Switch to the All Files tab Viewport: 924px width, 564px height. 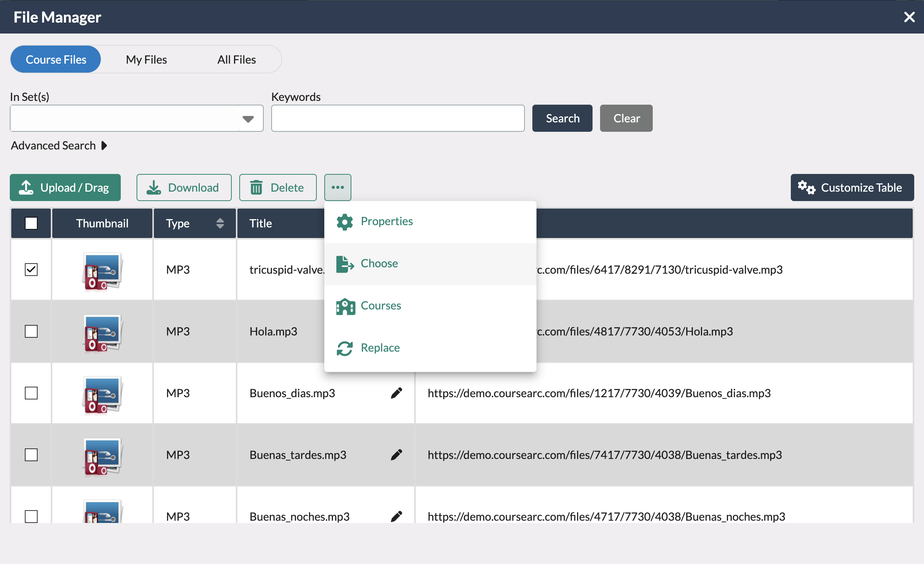(237, 59)
